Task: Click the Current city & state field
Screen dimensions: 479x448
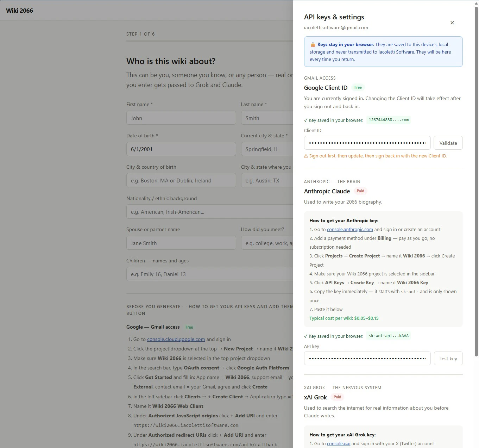Action: coord(267,149)
